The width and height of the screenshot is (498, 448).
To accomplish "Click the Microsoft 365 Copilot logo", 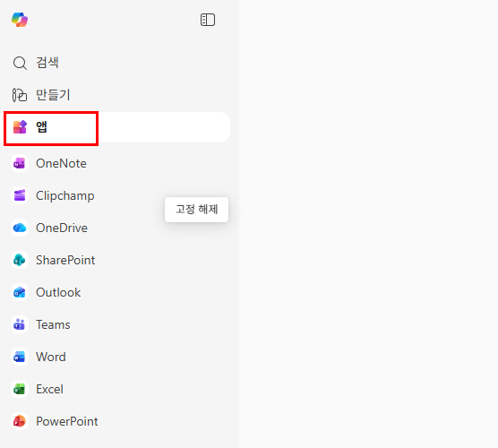I will (x=20, y=20).
